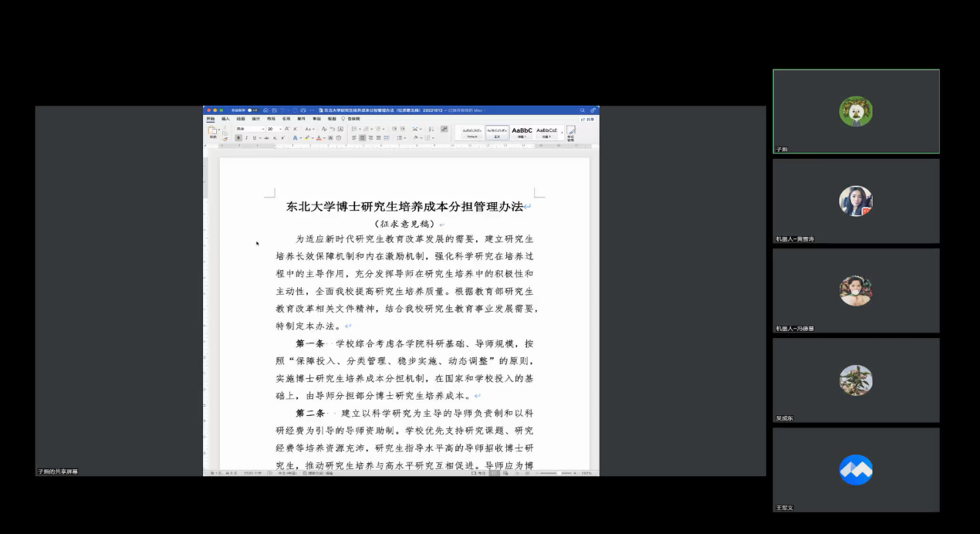This screenshot has width=980, height=534.
Task: Center-align text using ribbon alignment icon
Action: [x=363, y=138]
